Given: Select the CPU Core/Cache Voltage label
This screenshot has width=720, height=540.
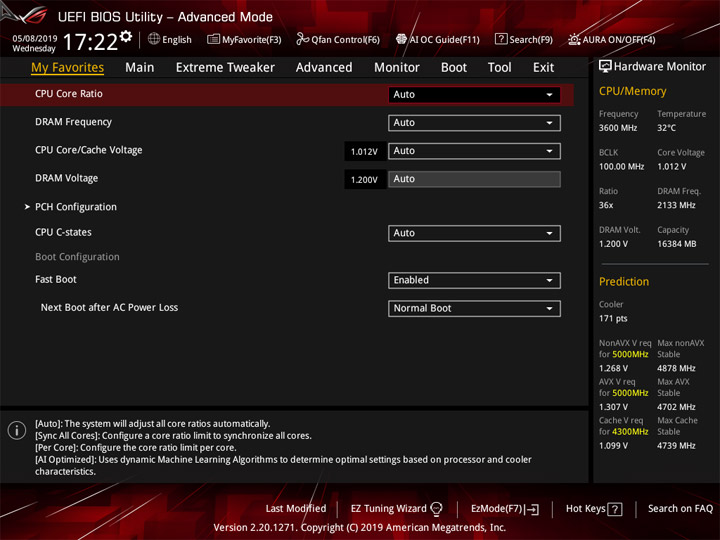Looking at the screenshot, I should tap(89, 150).
